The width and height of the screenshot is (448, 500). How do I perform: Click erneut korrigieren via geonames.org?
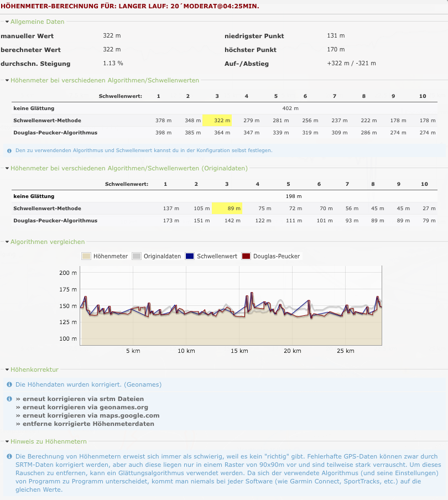[x=81, y=407]
